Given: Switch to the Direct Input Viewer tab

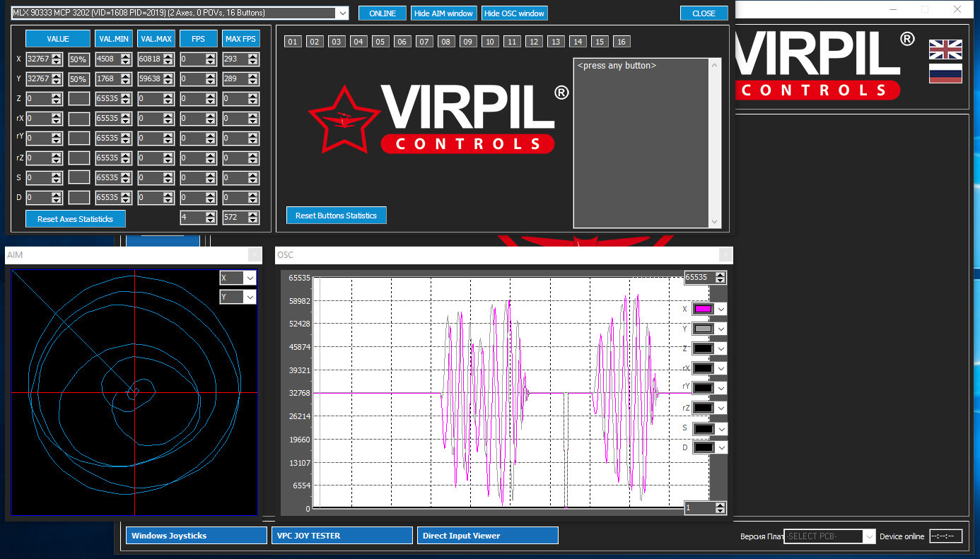Looking at the screenshot, I should click(488, 536).
